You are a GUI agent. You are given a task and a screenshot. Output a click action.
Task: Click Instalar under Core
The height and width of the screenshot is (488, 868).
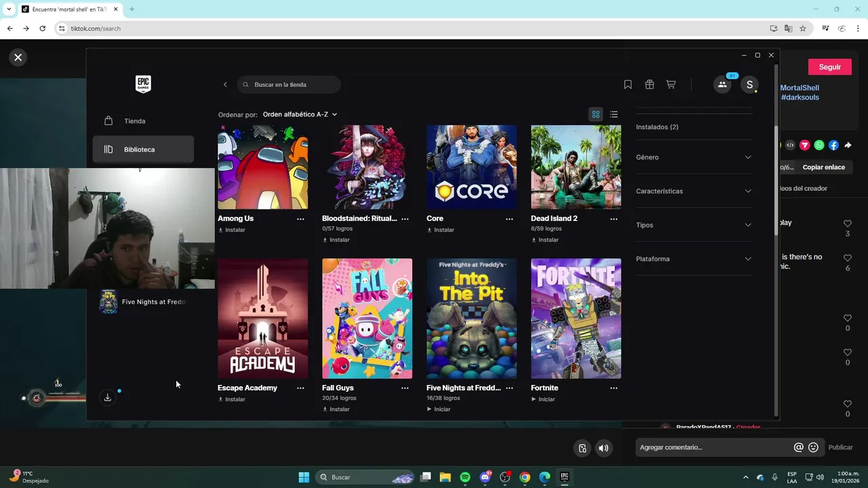point(441,230)
